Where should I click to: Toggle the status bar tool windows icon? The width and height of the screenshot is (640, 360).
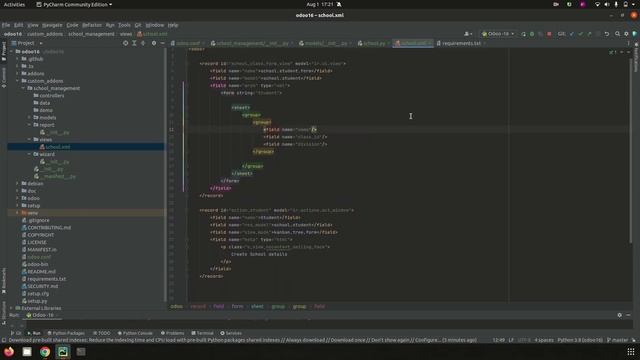4,340
